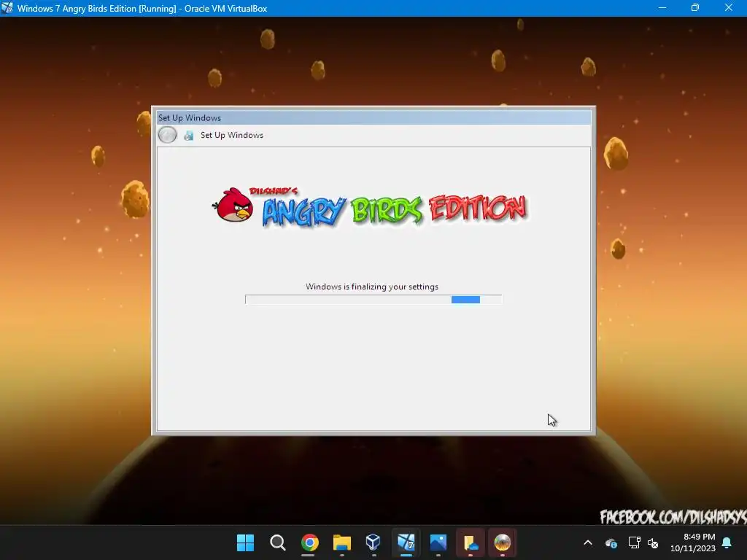
Task: Open VirtualBox Manager taskbar icon
Action: tap(373, 542)
